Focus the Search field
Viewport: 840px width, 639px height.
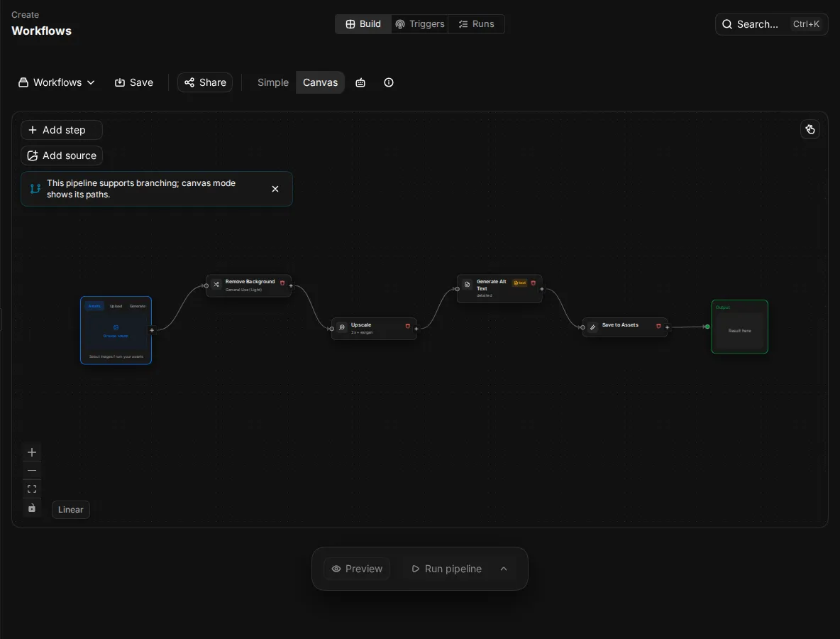coord(771,24)
